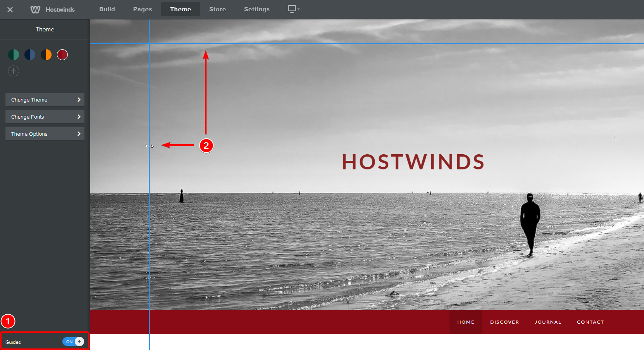Toggle the Guides switch off
This screenshot has width=644, height=350.
[x=73, y=341]
